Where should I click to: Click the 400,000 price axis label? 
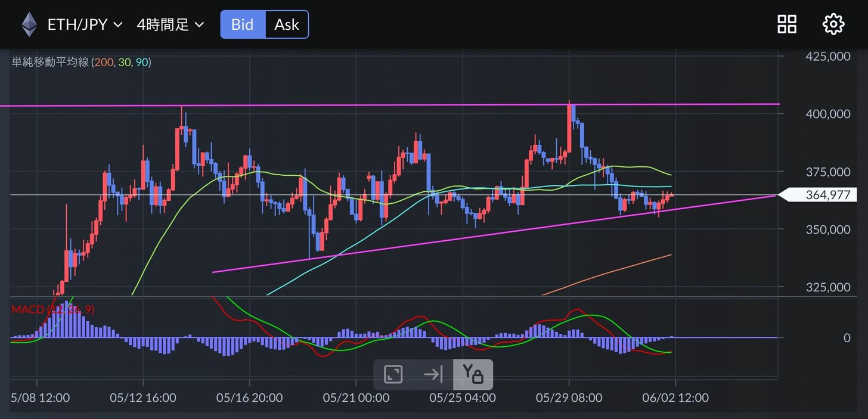(x=827, y=114)
